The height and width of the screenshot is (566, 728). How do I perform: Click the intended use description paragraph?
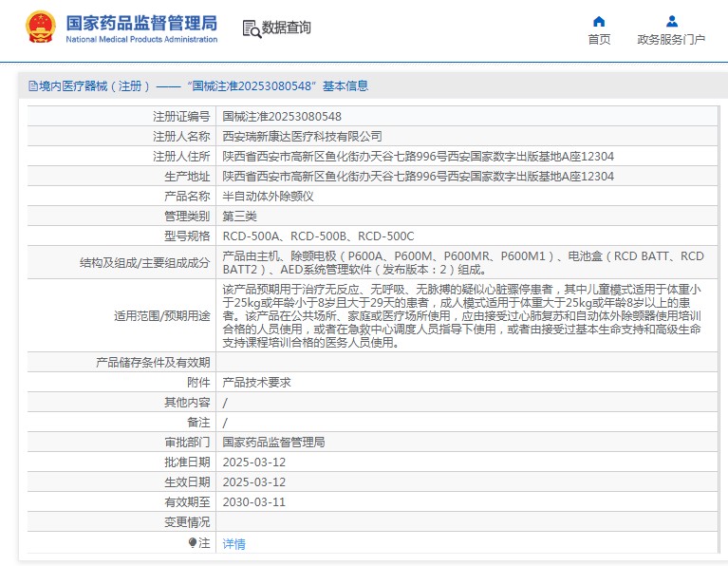pos(462,315)
